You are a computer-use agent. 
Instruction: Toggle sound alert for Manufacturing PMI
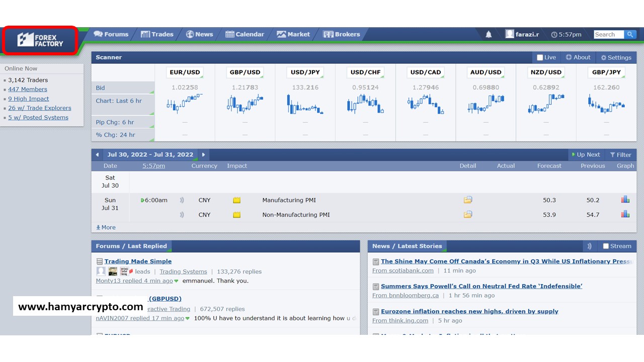pyautogui.click(x=182, y=200)
